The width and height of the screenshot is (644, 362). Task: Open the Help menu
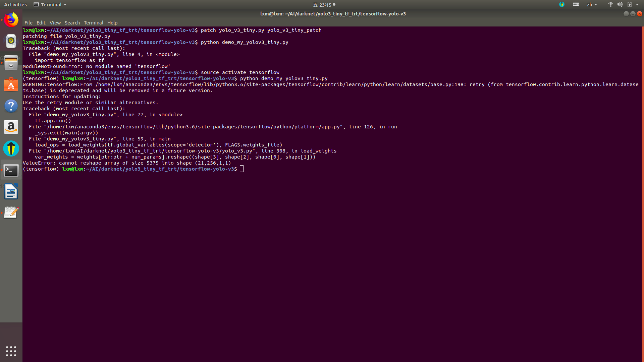(112, 23)
